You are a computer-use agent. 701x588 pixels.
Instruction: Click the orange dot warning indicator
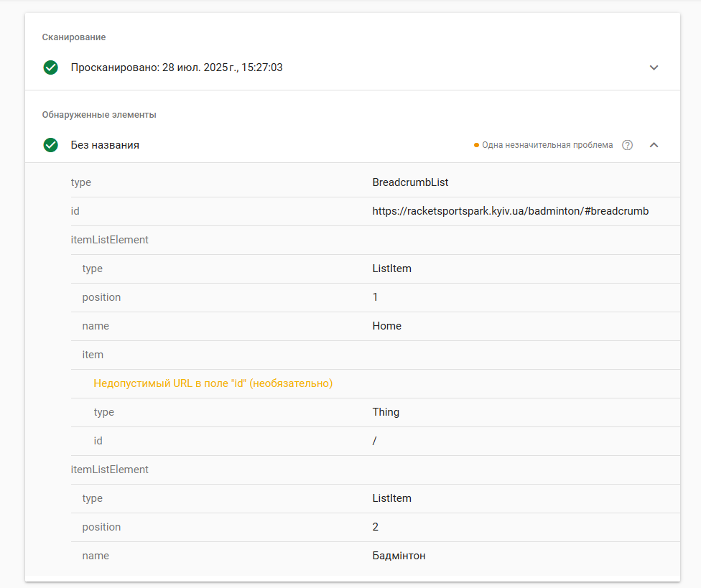[x=476, y=145]
